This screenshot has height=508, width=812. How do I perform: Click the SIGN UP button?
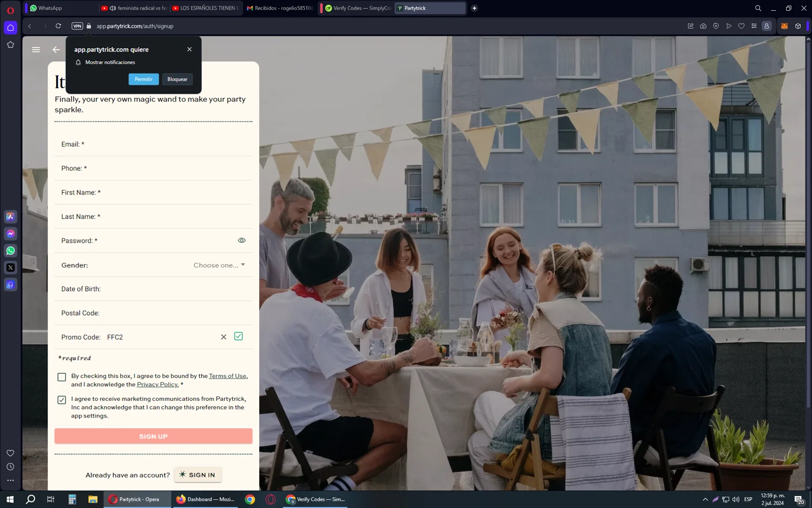pyautogui.click(x=153, y=436)
